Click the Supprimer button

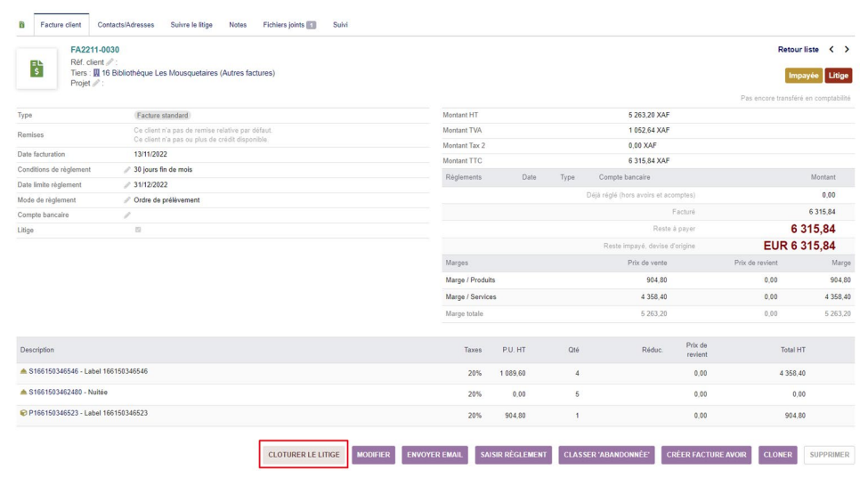pyautogui.click(x=829, y=455)
